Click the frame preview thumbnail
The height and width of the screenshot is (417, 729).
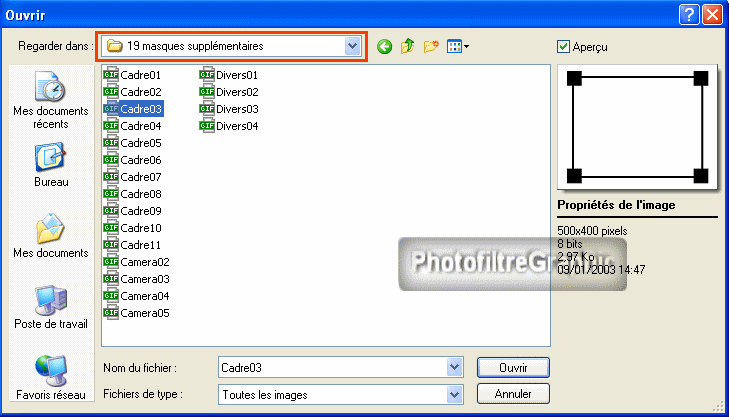(637, 127)
